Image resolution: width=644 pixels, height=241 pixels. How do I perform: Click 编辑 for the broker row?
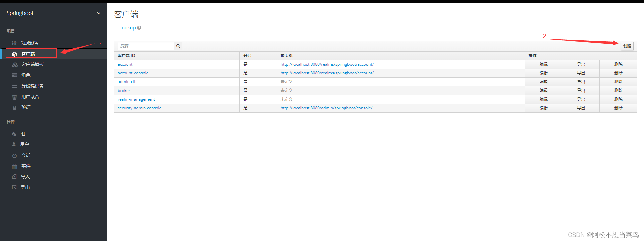pyautogui.click(x=544, y=91)
